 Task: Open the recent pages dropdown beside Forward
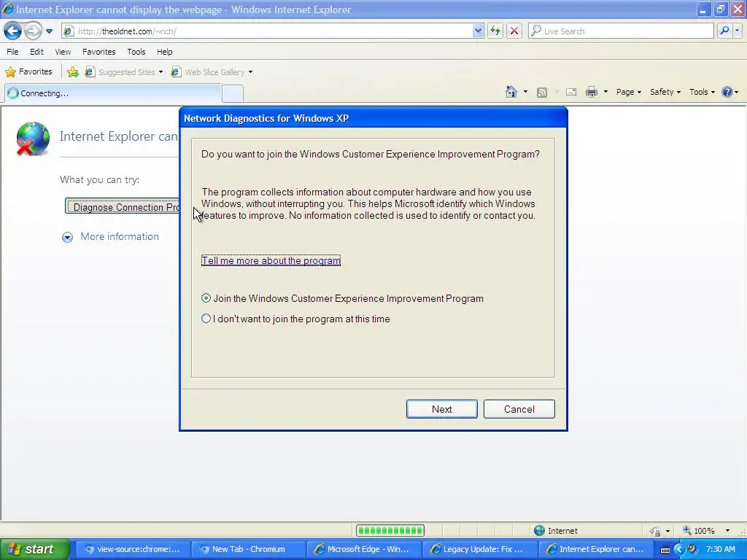[49, 31]
